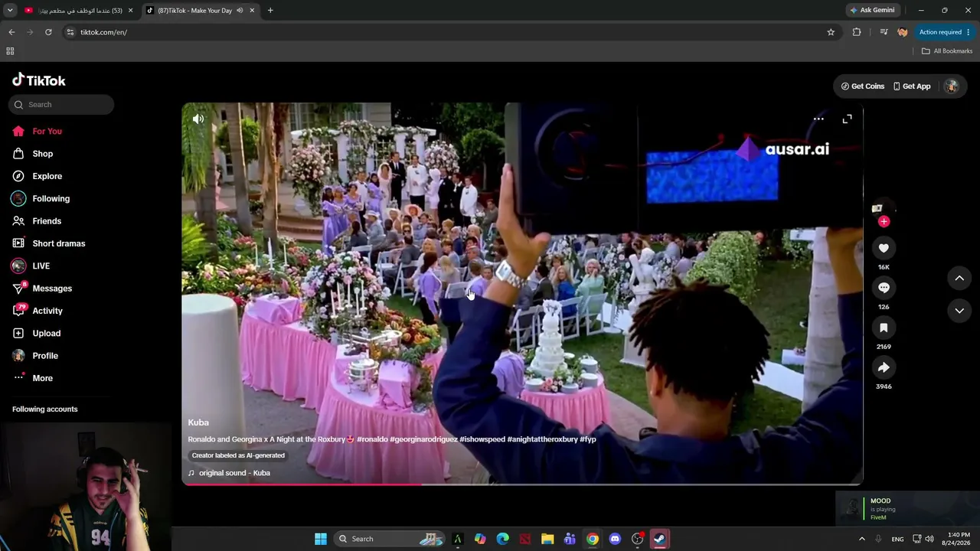Screen dimensions: 980x551
Task: Open the Following feed
Action: (x=41, y=198)
